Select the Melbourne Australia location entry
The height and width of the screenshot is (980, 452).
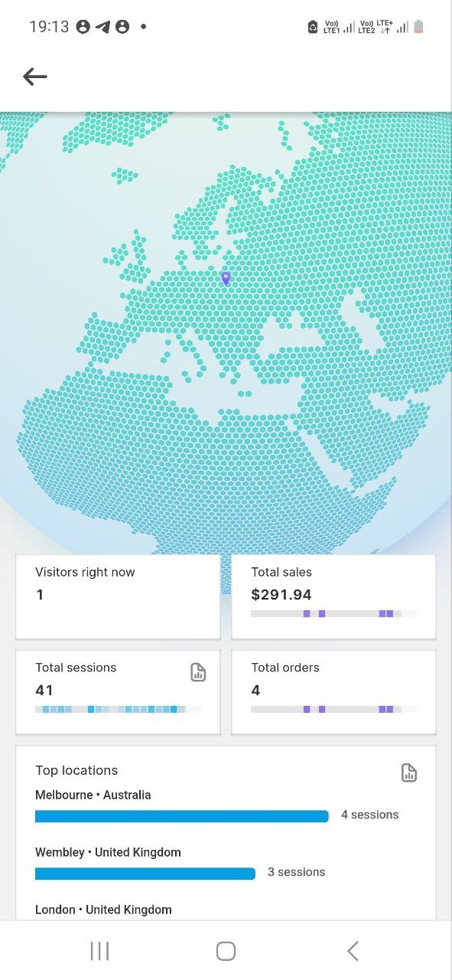pos(93,795)
